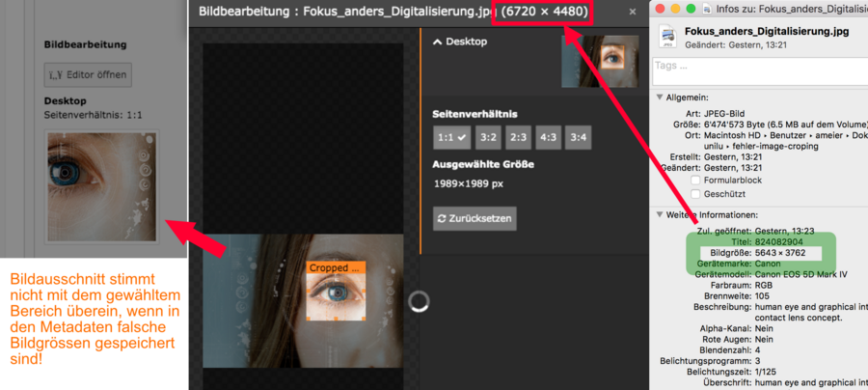
Task: Click the editor thumbnail beside Desktop
Action: (x=600, y=62)
